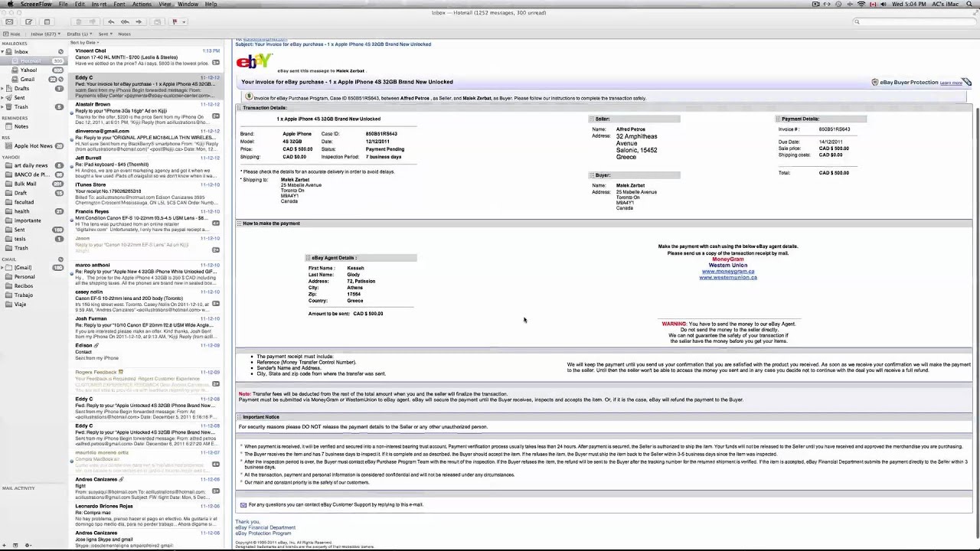
Task: Flag the message with red flag icon
Action: point(175,21)
